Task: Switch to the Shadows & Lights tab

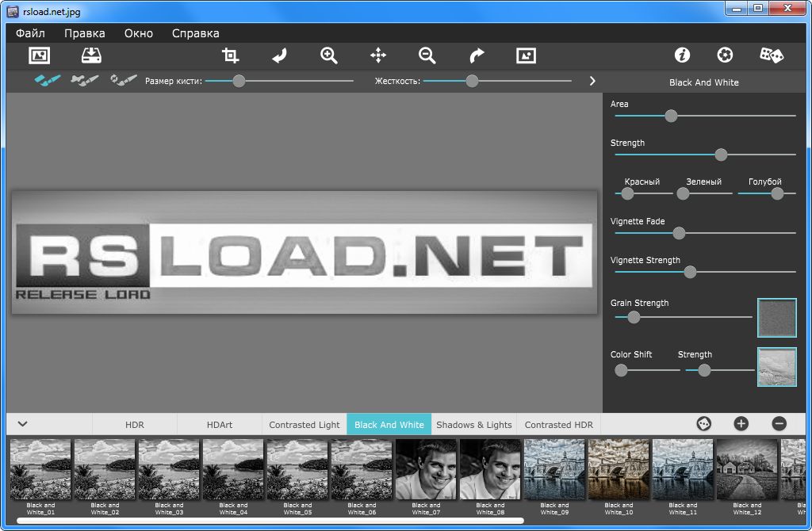Action: [474, 425]
